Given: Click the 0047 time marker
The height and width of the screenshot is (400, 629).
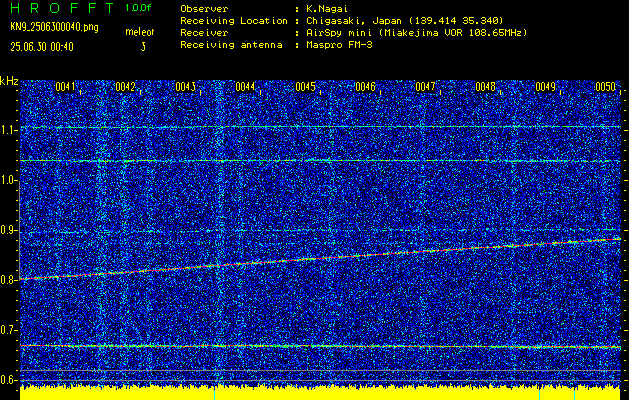Looking at the screenshot, I should click(x=425, y=87).
